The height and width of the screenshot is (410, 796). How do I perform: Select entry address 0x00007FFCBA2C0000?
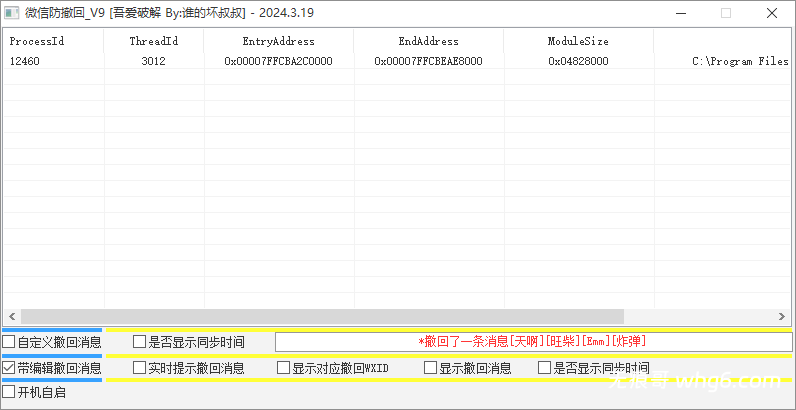[279, 61]
